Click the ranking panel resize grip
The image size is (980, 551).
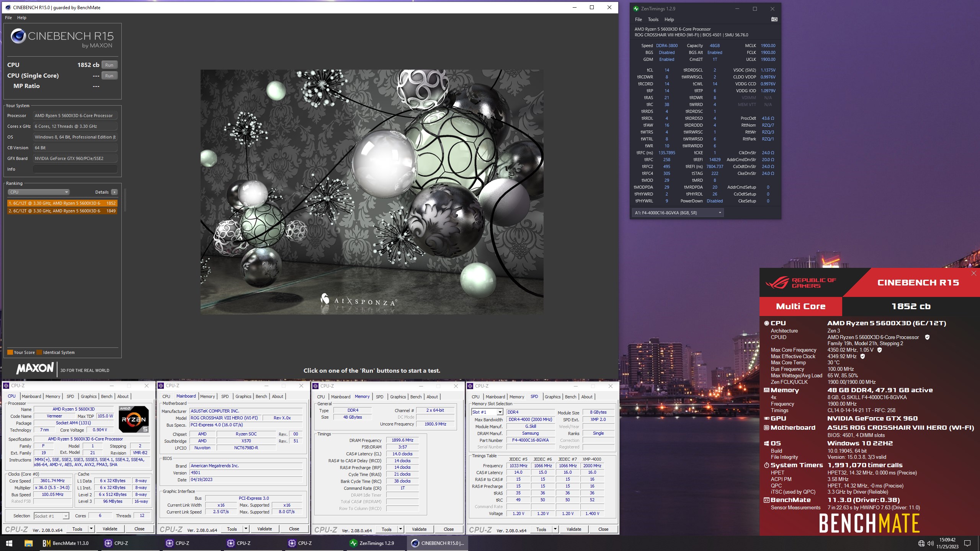(125, 200)
